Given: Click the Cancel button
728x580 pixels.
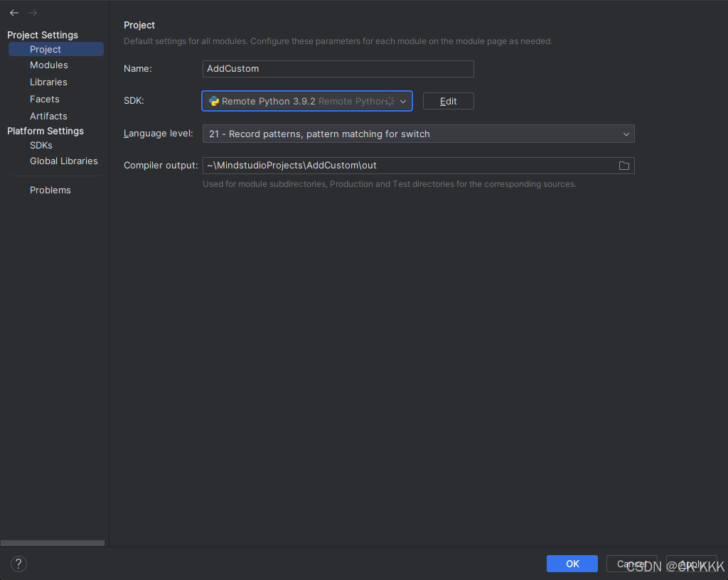Looking at the screenshot, I should point(631,564).
